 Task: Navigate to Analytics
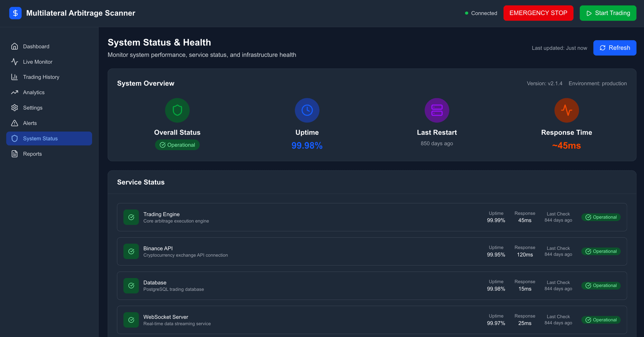[49, 92]
